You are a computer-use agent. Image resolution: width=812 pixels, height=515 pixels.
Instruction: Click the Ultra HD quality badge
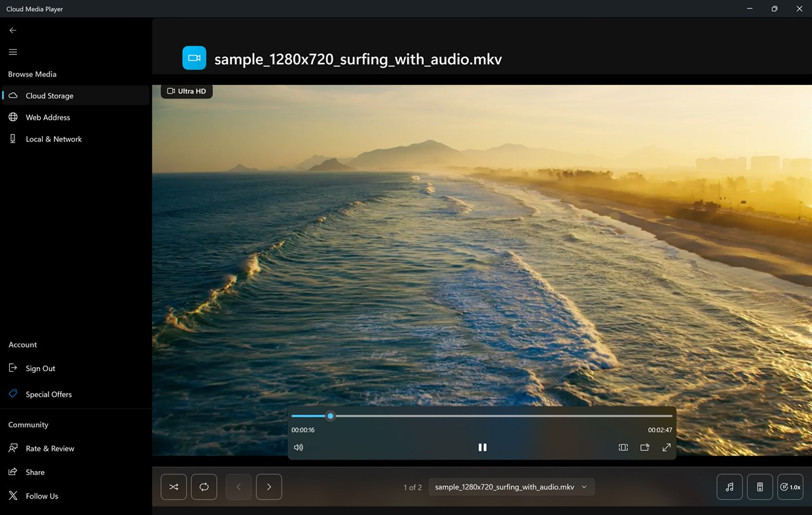[x=186, y=91]
